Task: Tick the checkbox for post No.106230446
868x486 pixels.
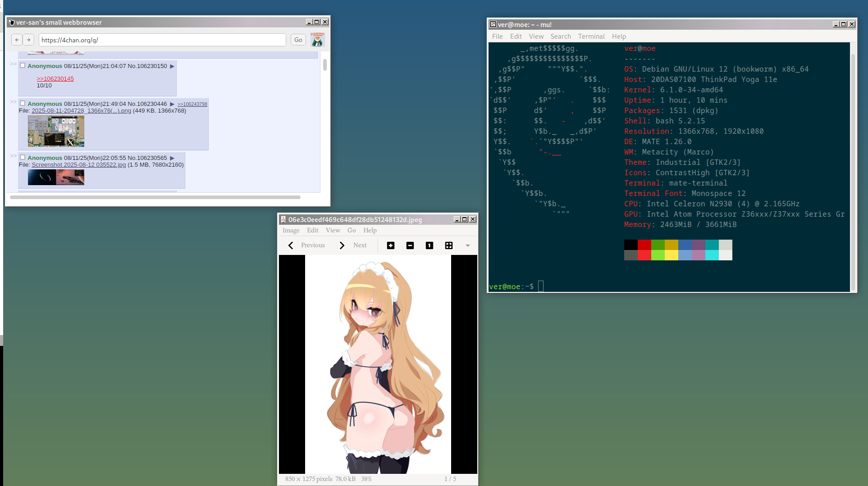Action: coord(23,103)
